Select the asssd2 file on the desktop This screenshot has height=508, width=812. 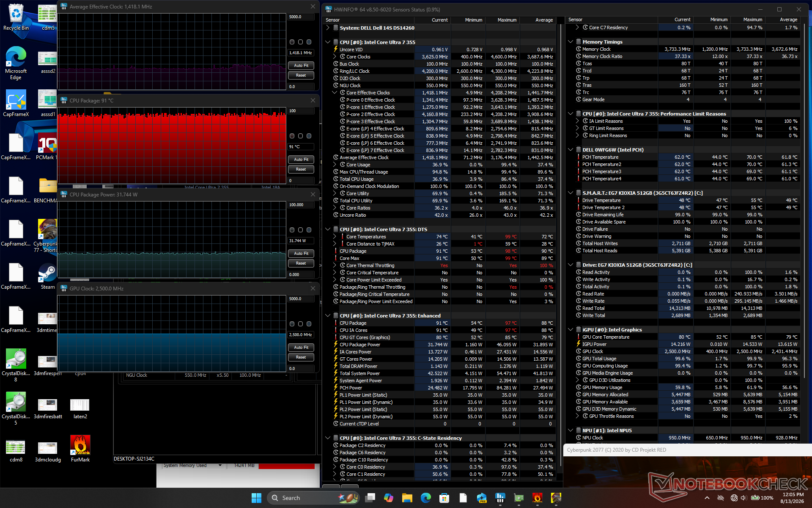point(47,63)
